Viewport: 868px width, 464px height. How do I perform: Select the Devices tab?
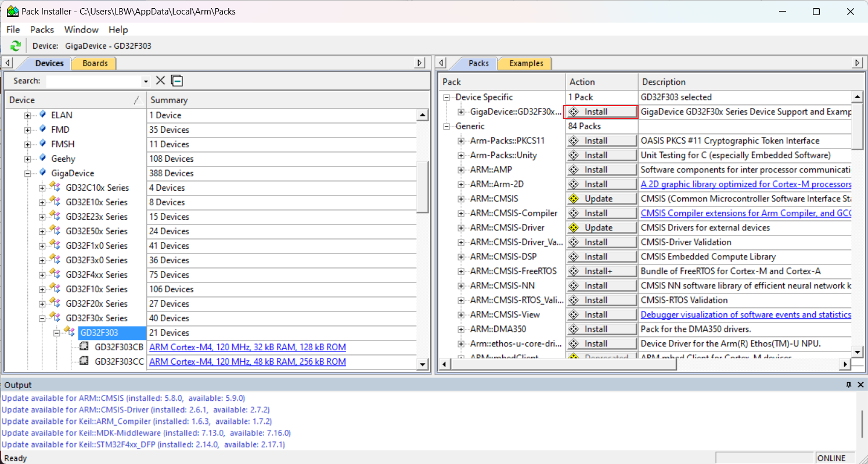(x=49, y=63)
